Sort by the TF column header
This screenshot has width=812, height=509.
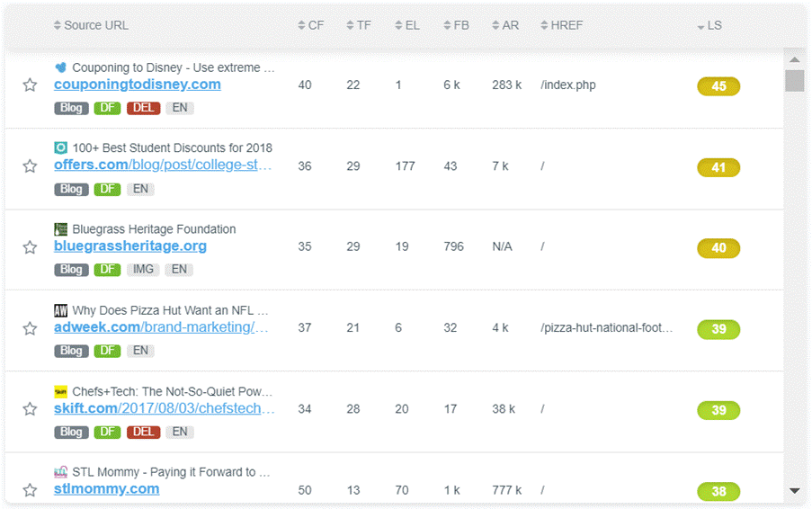359,25
